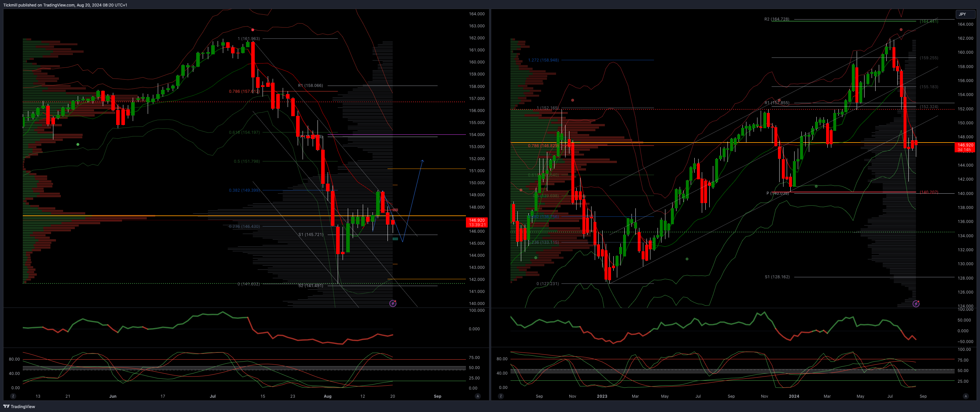The width and height of the screenshot is (980, 412).
Task: Click left chart purple lightning icon
Action: point(393,303)
